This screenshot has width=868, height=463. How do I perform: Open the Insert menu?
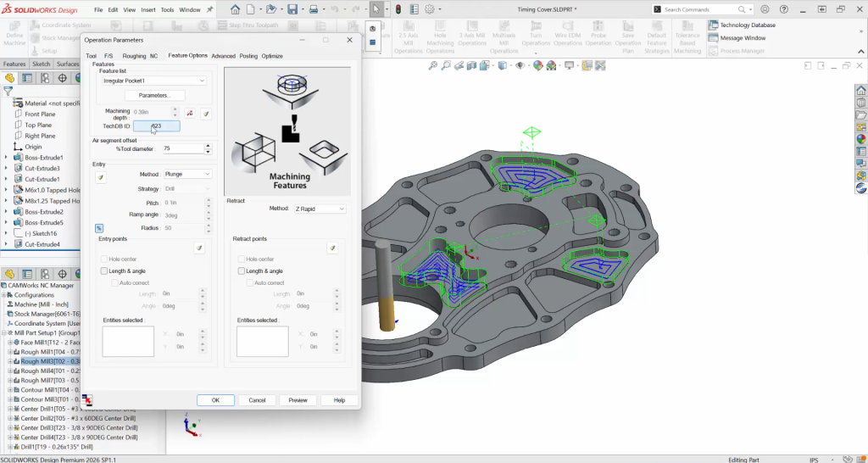click(148, 10)
